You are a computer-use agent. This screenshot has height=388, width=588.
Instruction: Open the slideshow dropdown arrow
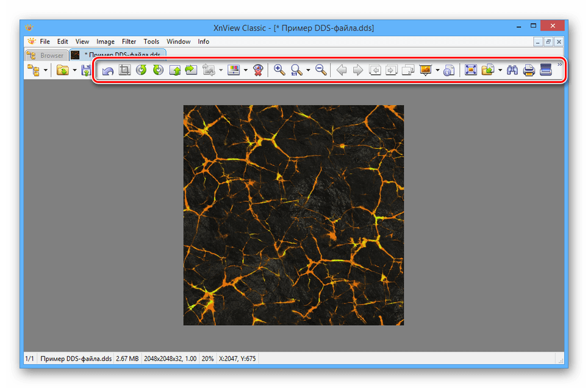click(x=437, y=70)
